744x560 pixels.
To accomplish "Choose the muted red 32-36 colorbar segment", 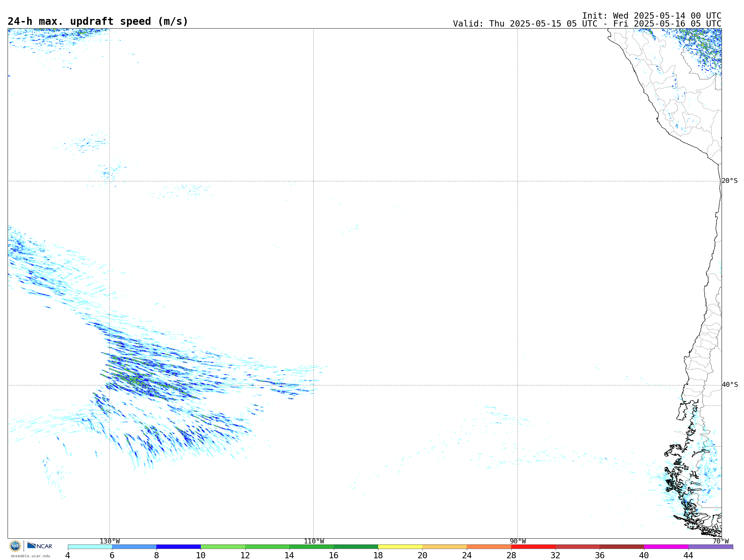I will [578, 547].
